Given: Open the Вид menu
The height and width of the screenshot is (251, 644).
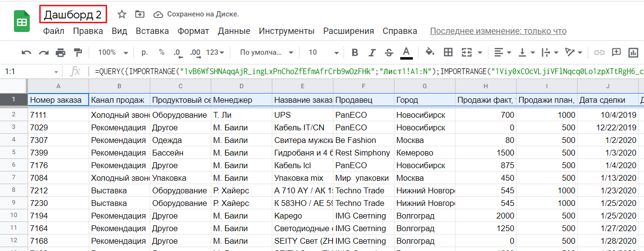Looking at the screenshot, I should (x=119, y=31).
